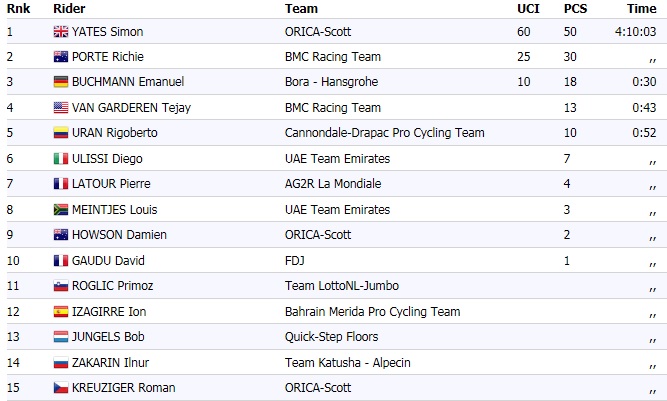667x401 pixels.
Task: Select the Cannondale-Drapac Pro Cycling Team link
Action: click(384, 133)
